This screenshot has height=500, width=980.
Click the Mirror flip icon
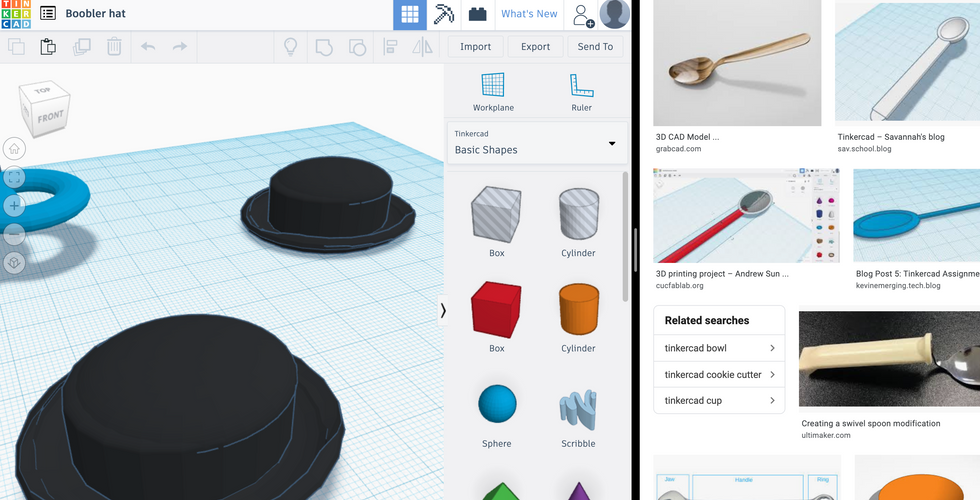click(422, 47)
